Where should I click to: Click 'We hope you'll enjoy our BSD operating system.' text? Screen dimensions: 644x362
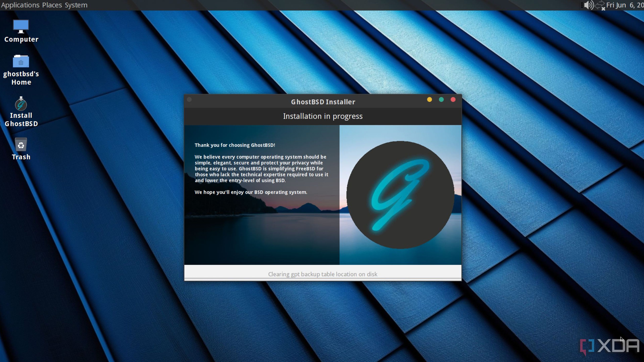pyautogui.click(x=251, y=192)
